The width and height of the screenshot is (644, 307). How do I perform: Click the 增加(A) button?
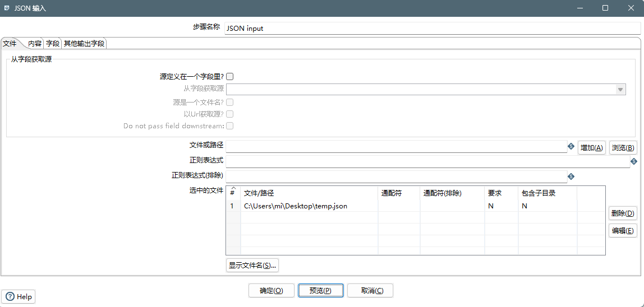coord(592,148)
